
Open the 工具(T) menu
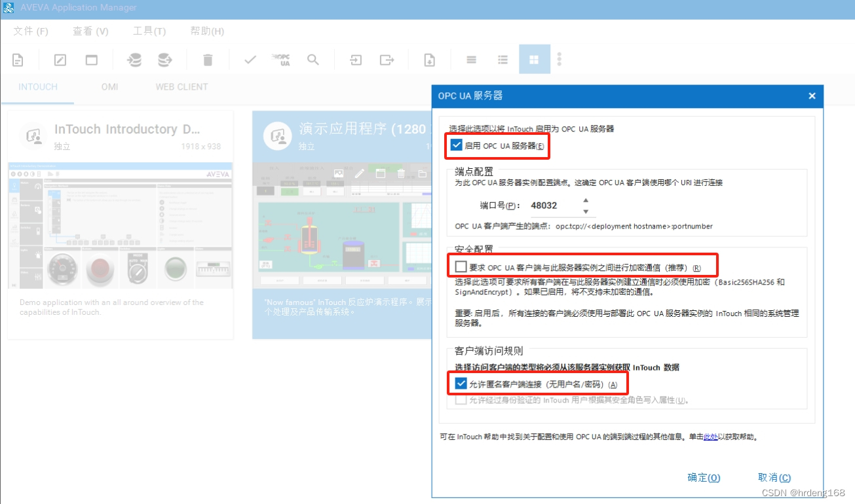click(149, 31)
